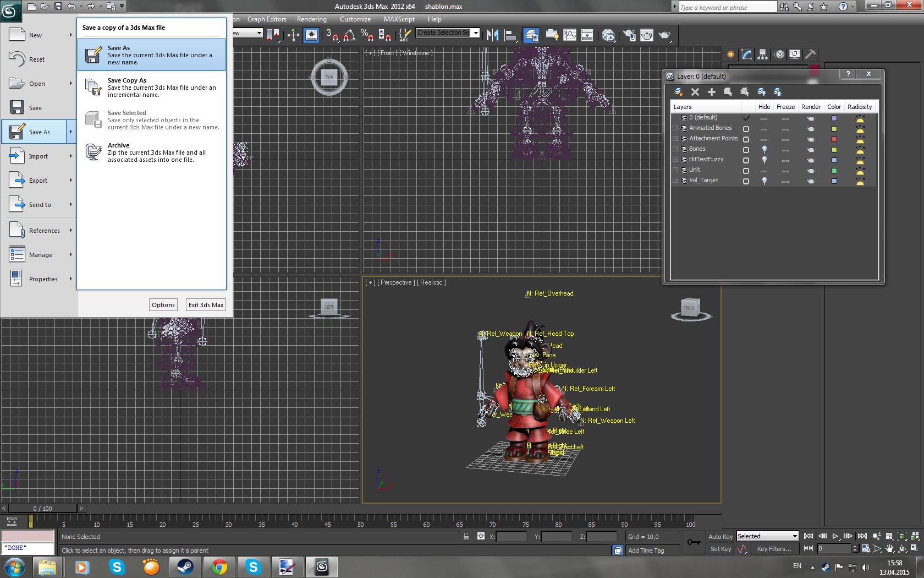This screenshot has height=578, width=924.
Task: Click the X coordinate input field
Action: (x=512, y=537)
